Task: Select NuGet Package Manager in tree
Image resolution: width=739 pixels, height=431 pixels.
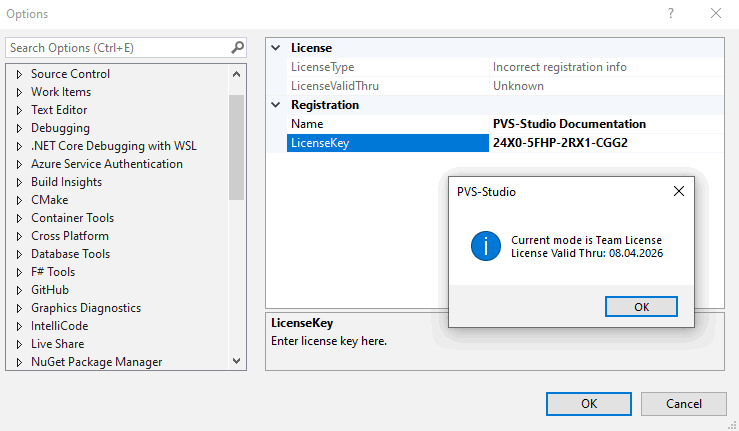Action: tap(97, 362)
